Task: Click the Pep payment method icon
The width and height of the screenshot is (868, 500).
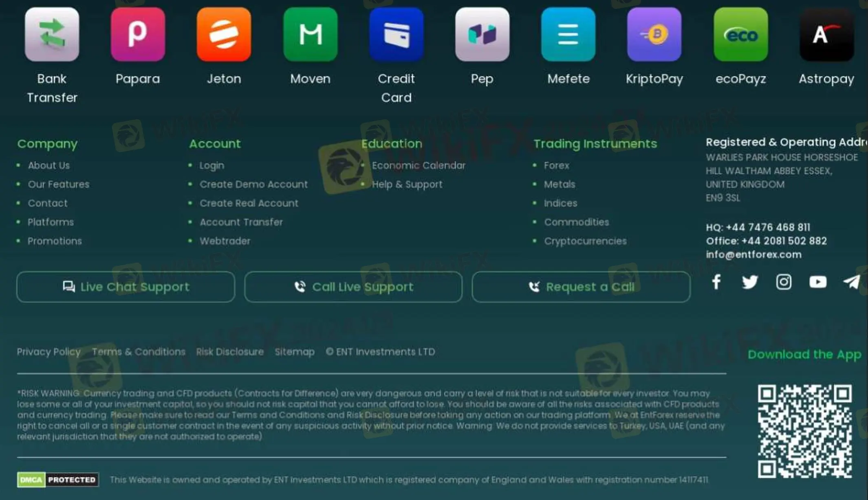Action: tap(482, 35)
